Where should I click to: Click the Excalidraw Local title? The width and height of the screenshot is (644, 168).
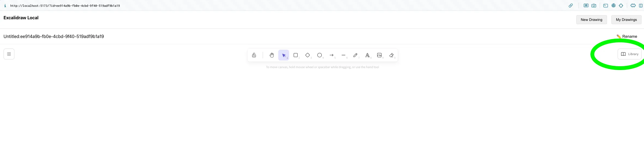coord(21,18)
